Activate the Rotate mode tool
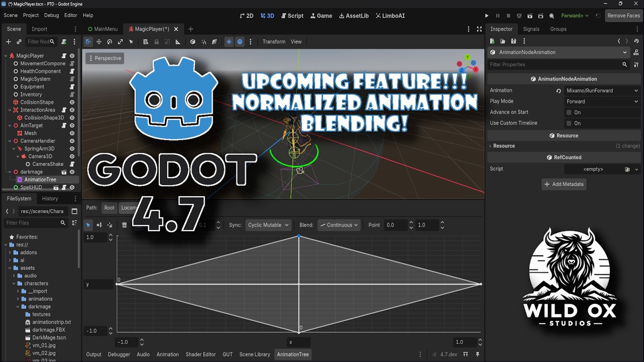The image size is (644, 362). pyautogui.click(x=109, y=42)
